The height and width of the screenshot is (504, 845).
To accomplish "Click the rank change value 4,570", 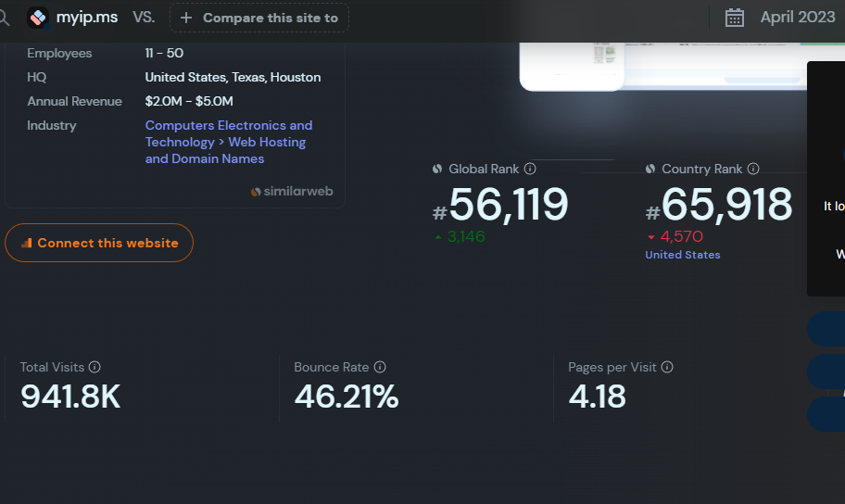I will point(682,236).
